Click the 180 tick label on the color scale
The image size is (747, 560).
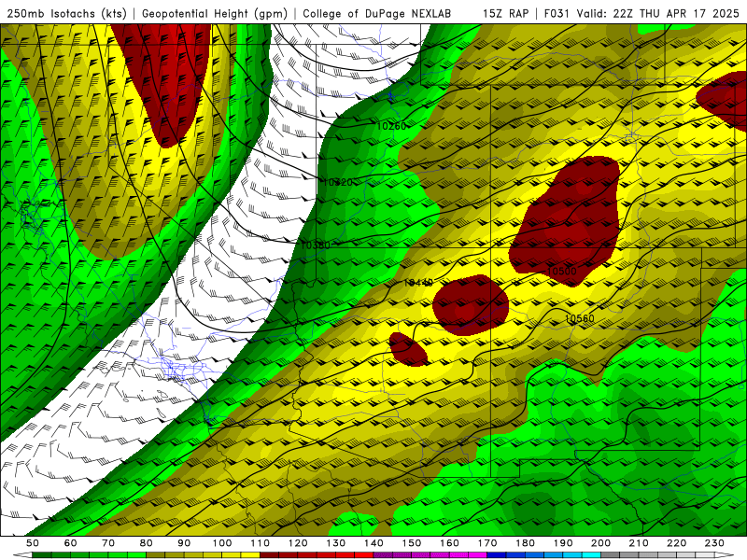[x=525, y=543]
